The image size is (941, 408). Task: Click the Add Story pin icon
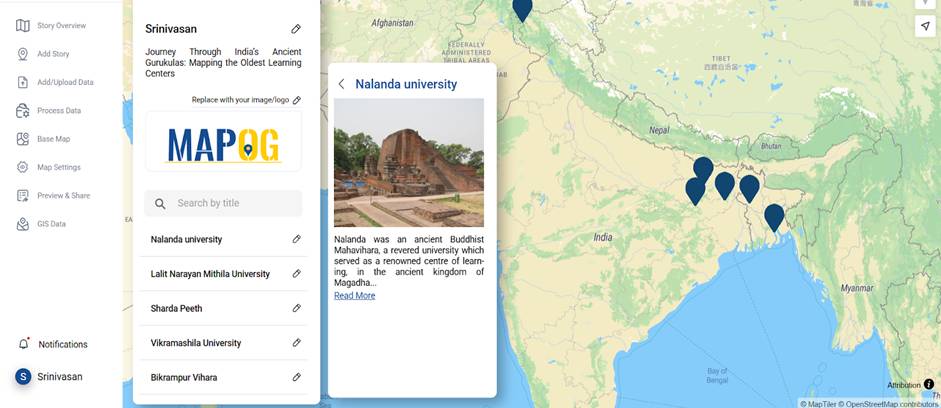click(23, 54)
